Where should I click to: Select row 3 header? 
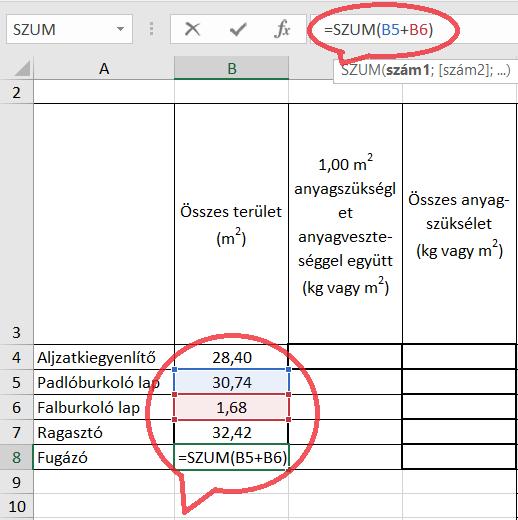(x=17, y=224)
